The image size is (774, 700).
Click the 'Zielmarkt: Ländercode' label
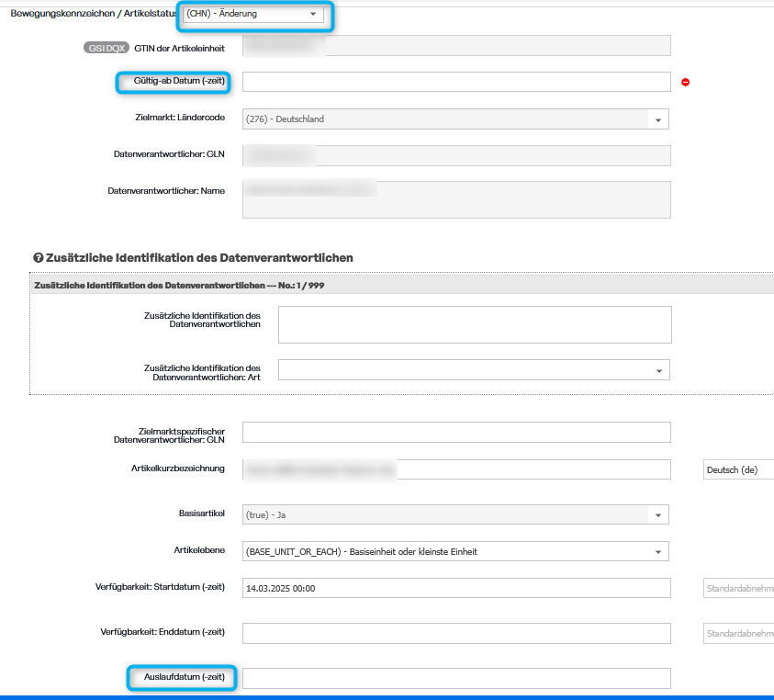pyautogui.click(x=180, y=118)
